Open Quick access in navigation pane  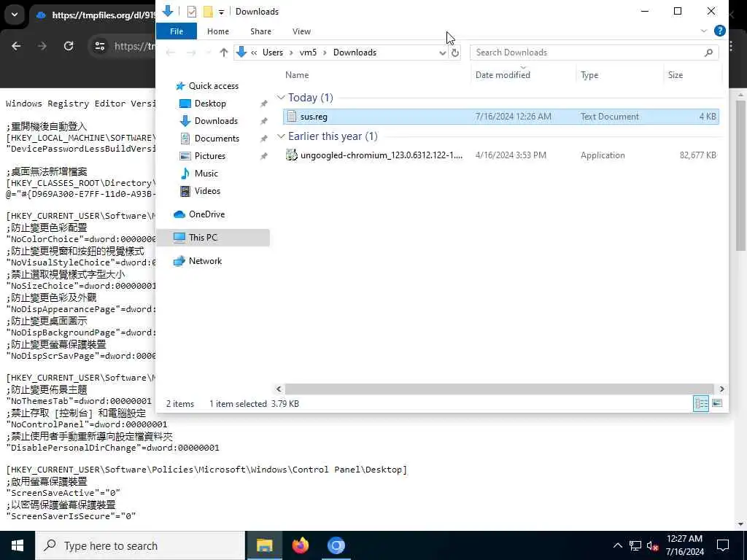(213, 86)
